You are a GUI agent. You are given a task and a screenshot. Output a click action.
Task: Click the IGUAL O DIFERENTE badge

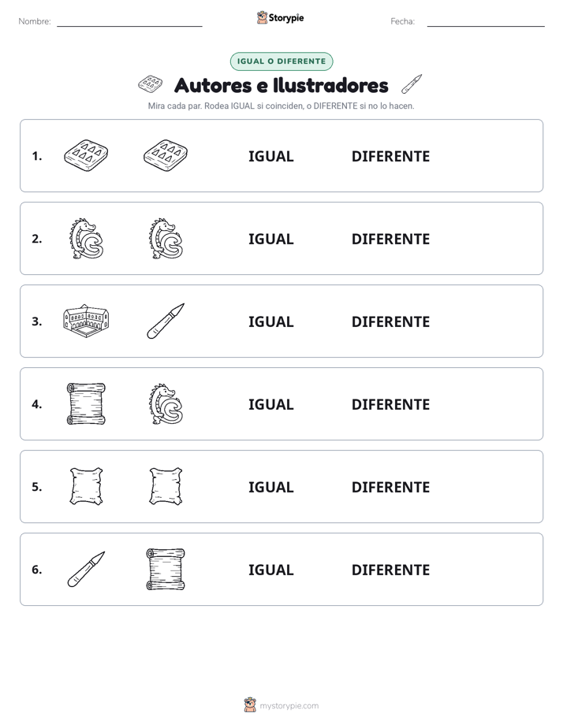click(281, 61)
